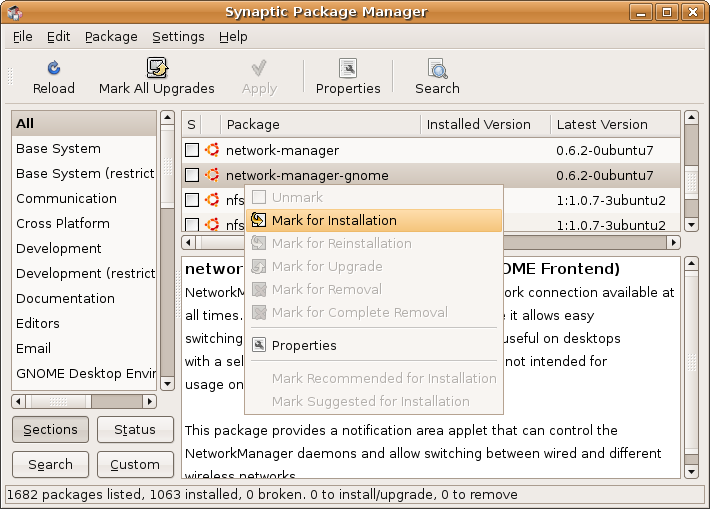Click category list horizontal scroll-right arrow
This screenshot has height=509, width=710.
(149, 401)
